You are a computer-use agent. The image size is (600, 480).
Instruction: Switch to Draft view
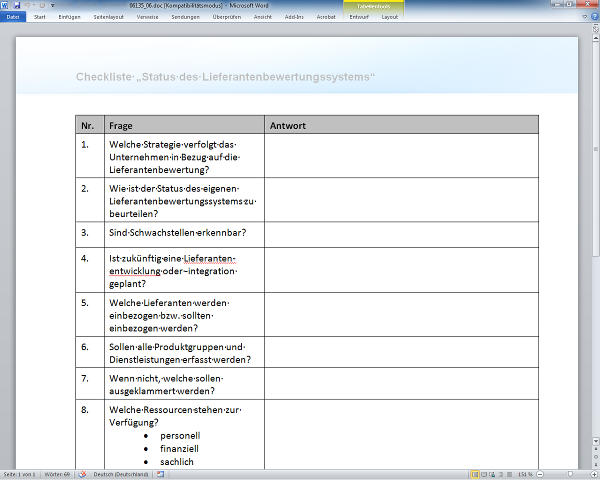click(x=509, y=474)
